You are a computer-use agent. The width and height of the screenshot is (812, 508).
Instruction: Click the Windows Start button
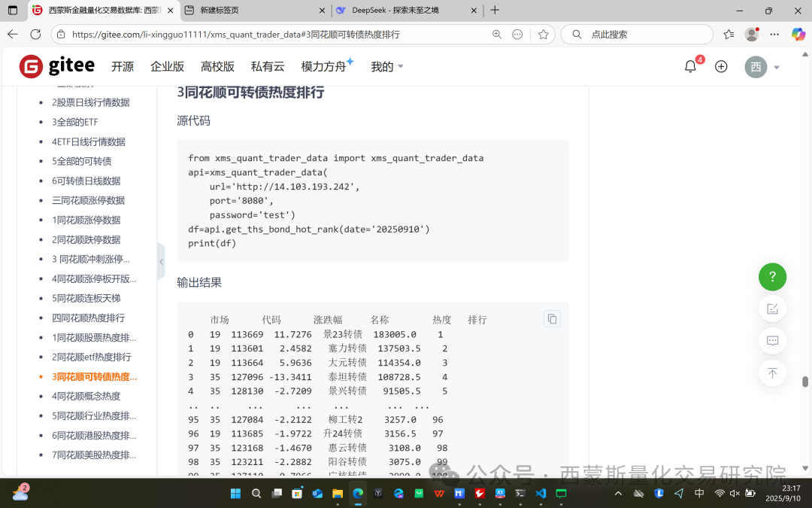pos(235,493)
